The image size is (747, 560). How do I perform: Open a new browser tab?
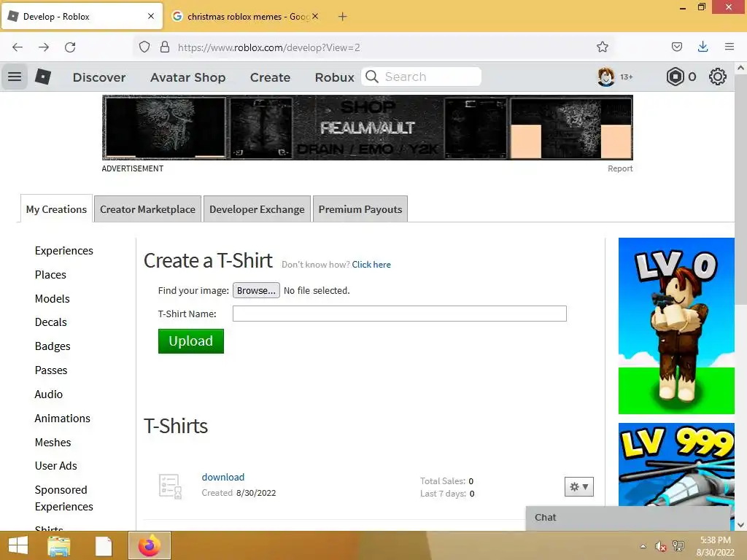click(x=343, y=17)
